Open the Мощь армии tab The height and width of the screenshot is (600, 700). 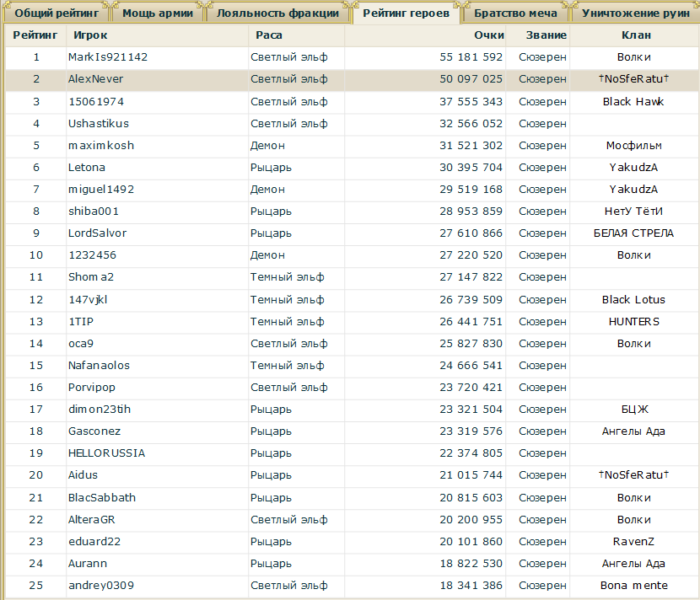click(157, 13)
